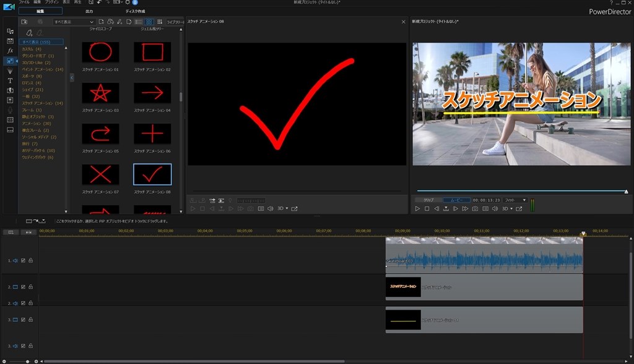Image resolution: width=634 pixels, height=364 pixels.
Task: Lock video track 2
Action: [x=30, y=287]
